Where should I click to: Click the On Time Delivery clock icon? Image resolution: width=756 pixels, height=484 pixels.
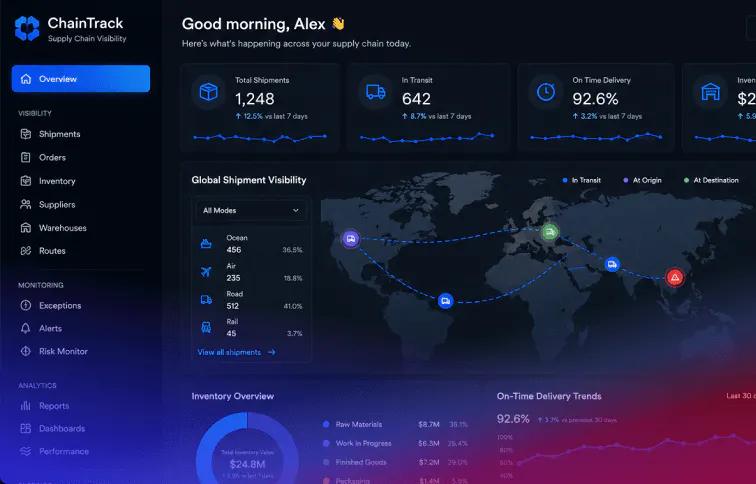tap(546, 92)
